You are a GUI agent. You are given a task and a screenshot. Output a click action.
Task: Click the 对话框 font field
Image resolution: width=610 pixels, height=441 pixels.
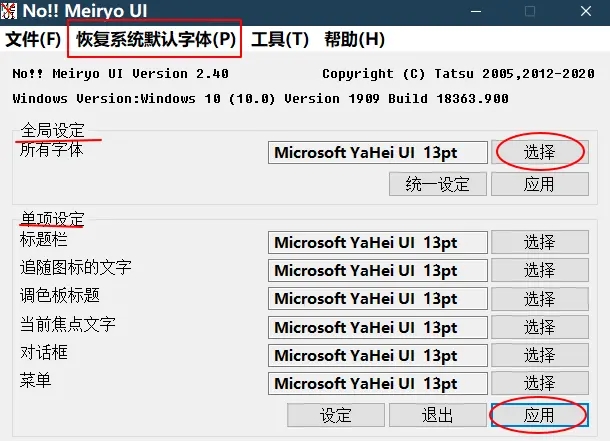coord(378,355)
